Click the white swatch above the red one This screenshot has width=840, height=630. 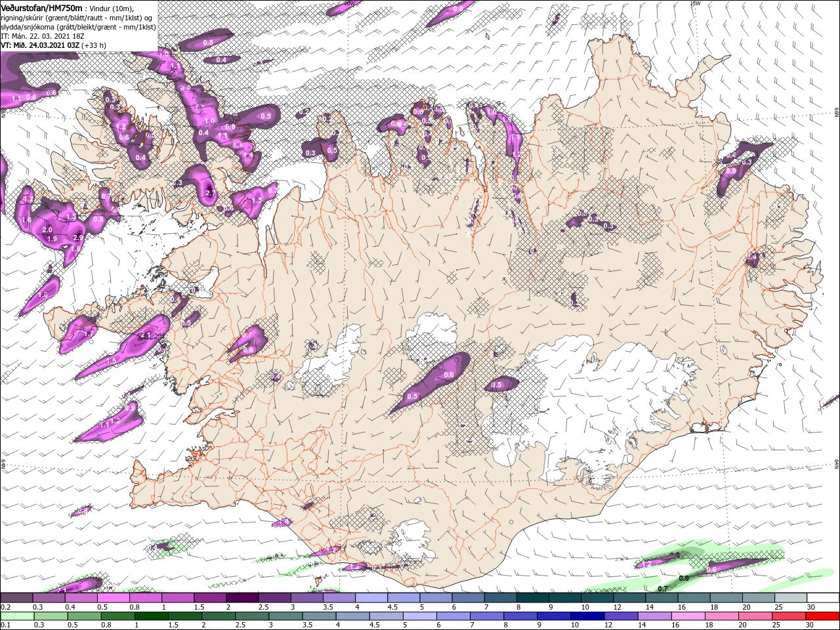click(x=824, y=598)
